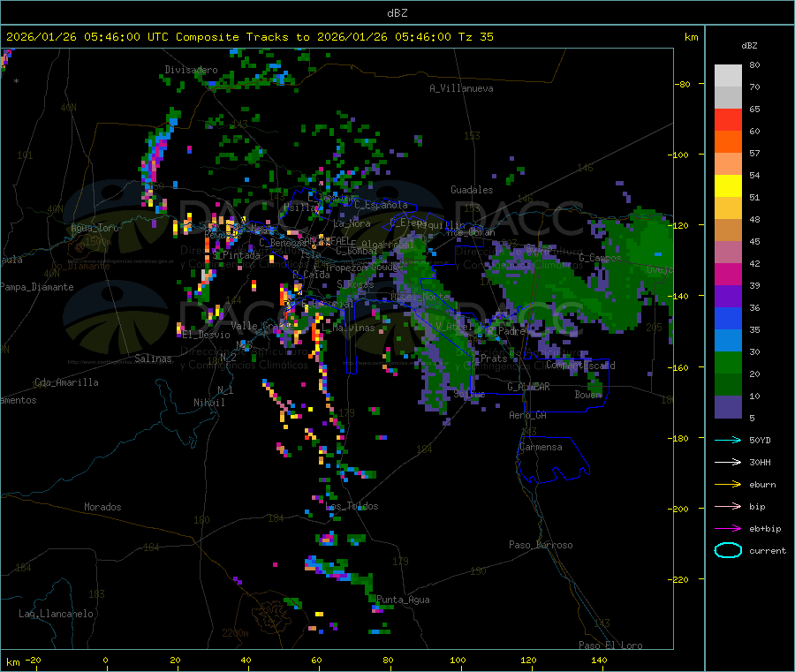The height and width of the screenshot is (672, 795).
Task: Click the 'Tz 35' threshold text in header
Action: (x=475, y=37)
